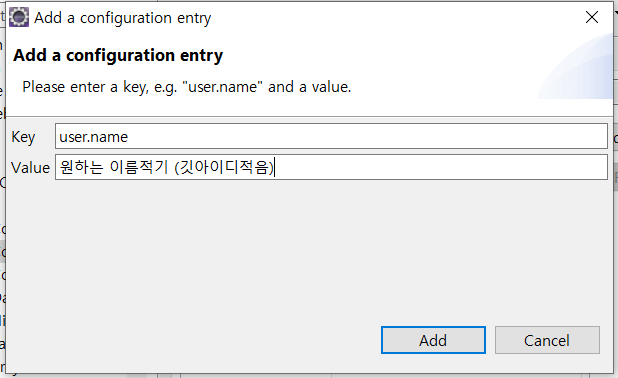Click the Add button
Image resolution: width=618 pixels, height=378 pixels.
pos(433,340)
